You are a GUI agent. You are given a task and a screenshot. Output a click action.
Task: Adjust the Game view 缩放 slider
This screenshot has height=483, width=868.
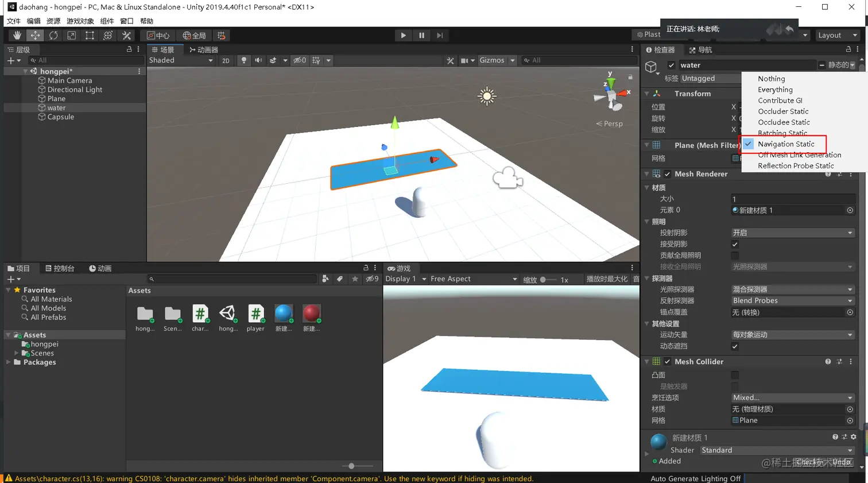[x=548, y=280]
